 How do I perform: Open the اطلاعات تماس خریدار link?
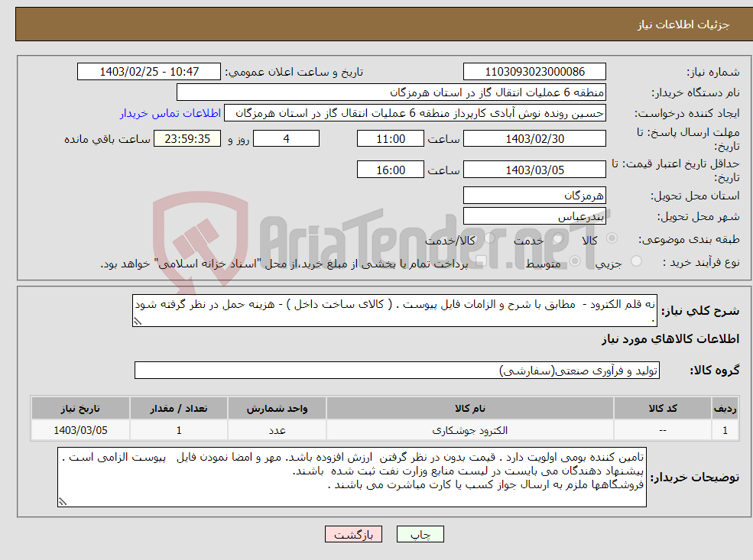(x=170, y=113)
